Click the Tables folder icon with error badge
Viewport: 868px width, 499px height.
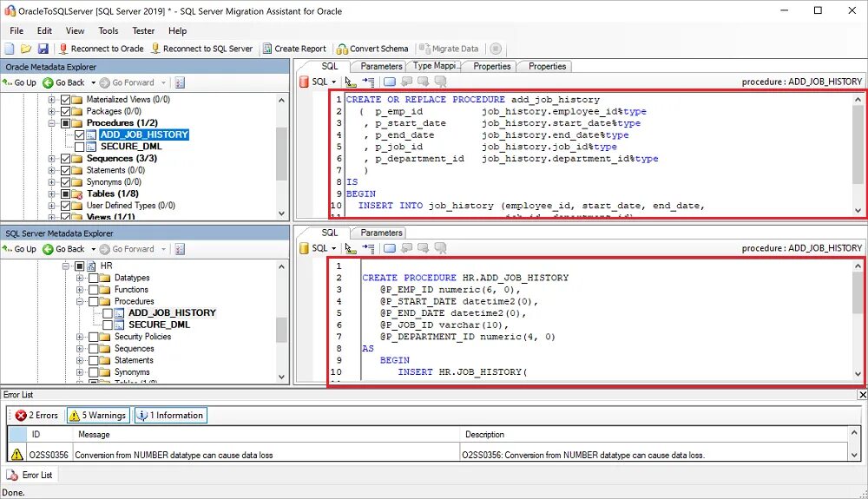click(77, 194)
